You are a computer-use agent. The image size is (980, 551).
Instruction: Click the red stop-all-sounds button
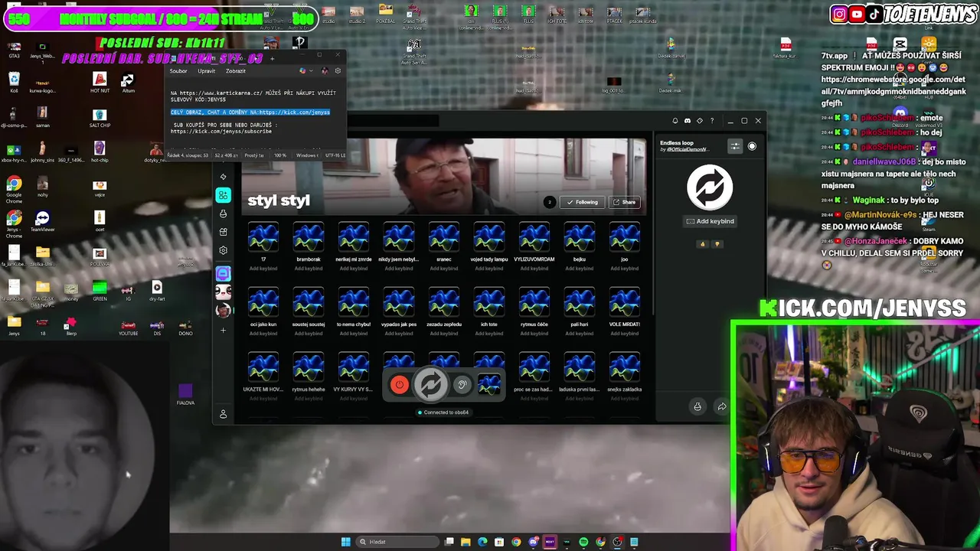(x=399, y=385)
